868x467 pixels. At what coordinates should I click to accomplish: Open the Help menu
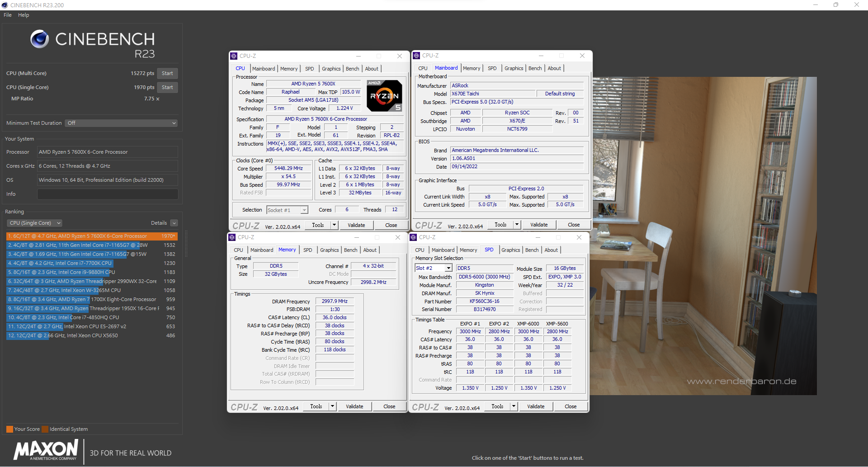[24, 15]
